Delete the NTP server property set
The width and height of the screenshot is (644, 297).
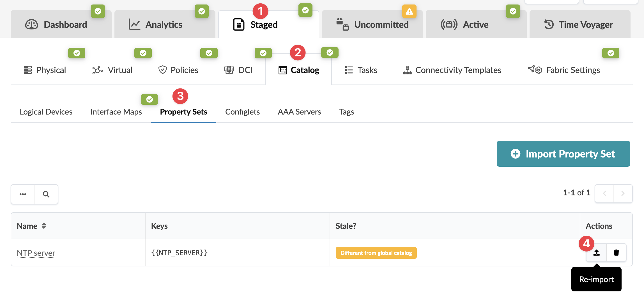[616, 253]
